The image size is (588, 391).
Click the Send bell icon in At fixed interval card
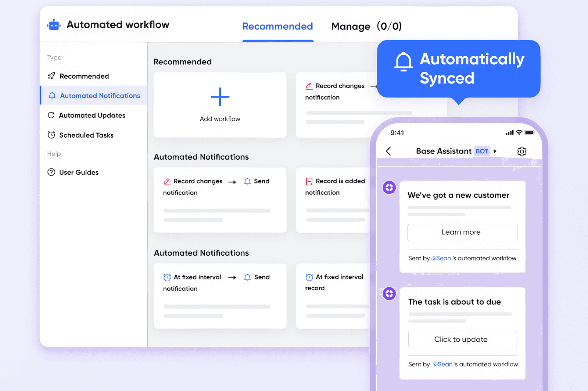(247, 277)
